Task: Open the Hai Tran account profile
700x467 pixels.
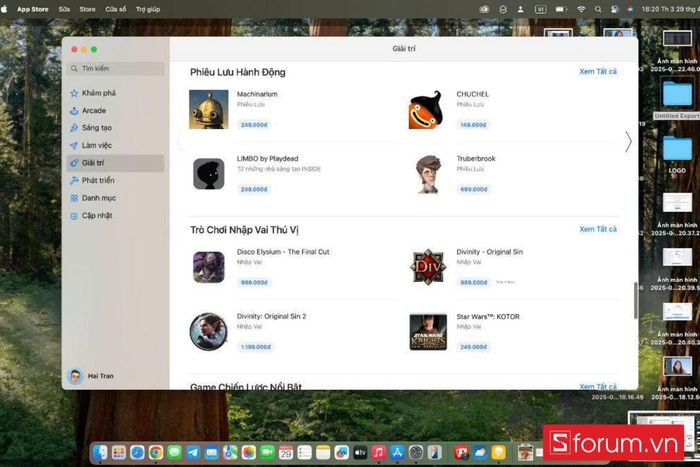Action: point(91,376)
